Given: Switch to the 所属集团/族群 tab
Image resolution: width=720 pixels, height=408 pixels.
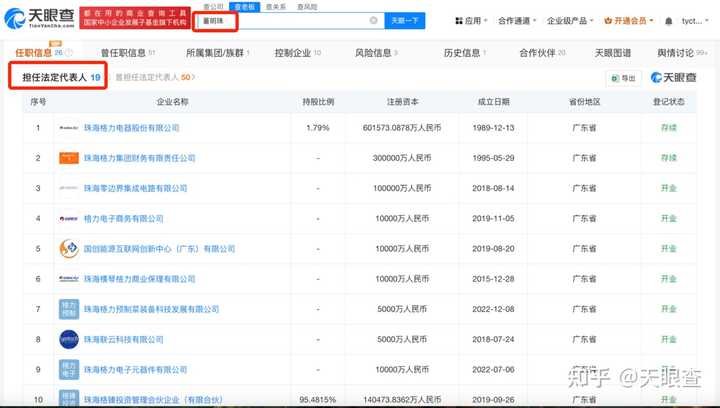Looking at the screenshot, I should pyautogui.click(x=218, y=53).
